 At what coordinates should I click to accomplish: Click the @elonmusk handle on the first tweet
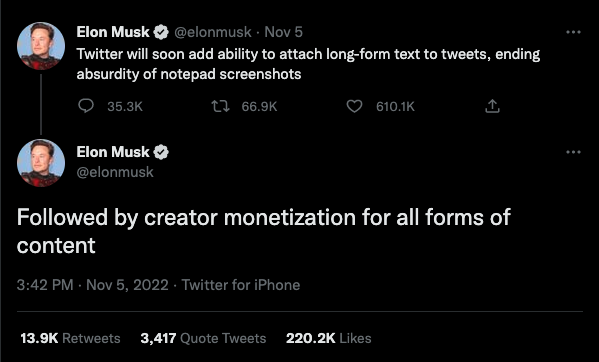tap(213, 32)
